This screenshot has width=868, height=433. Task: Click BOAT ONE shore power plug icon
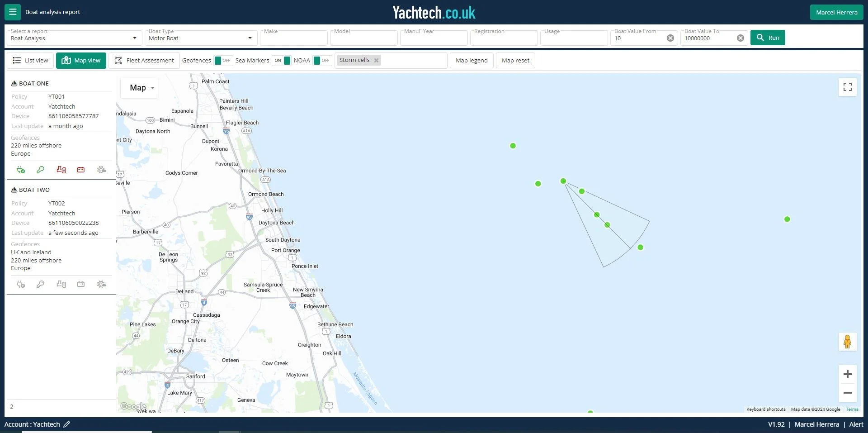click(x=21, y=170)
